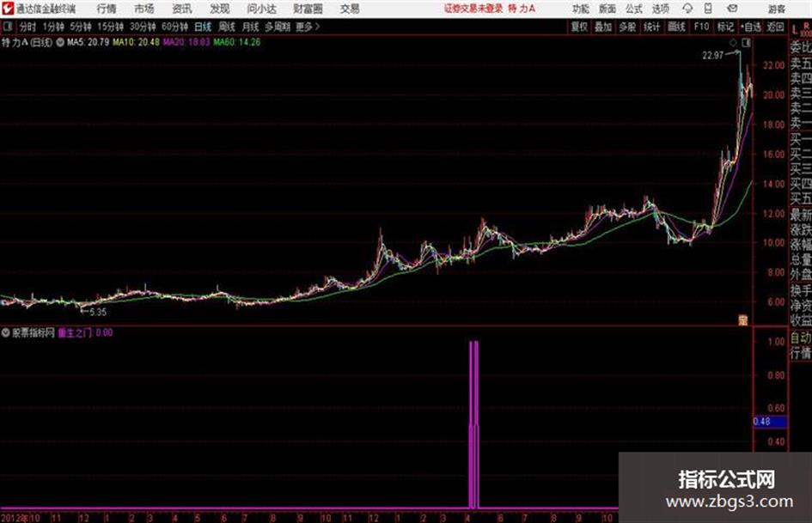The width and height of the screenshot is (812, 523).
Task: Click the MA20 purple value label
Action: [x=186, y=42]
